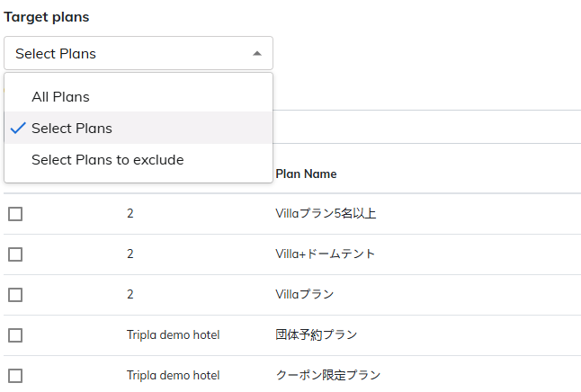
Task: Click Tripla demo hotel in 団体予約プラン row
Action: coord(173,335)
